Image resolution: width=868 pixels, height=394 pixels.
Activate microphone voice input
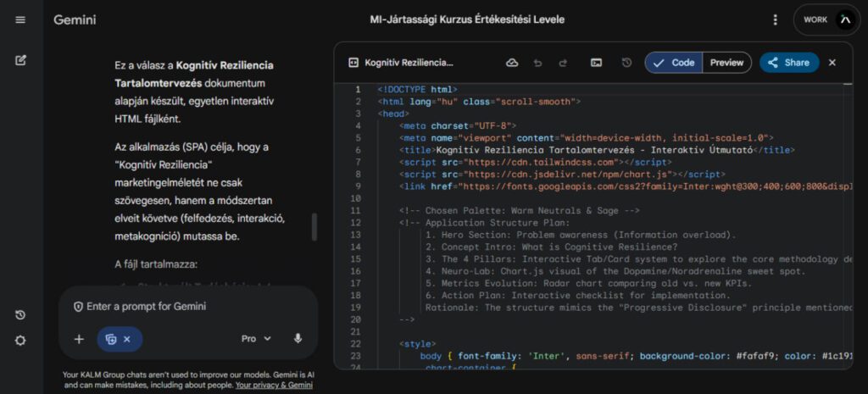click(298, 338)
